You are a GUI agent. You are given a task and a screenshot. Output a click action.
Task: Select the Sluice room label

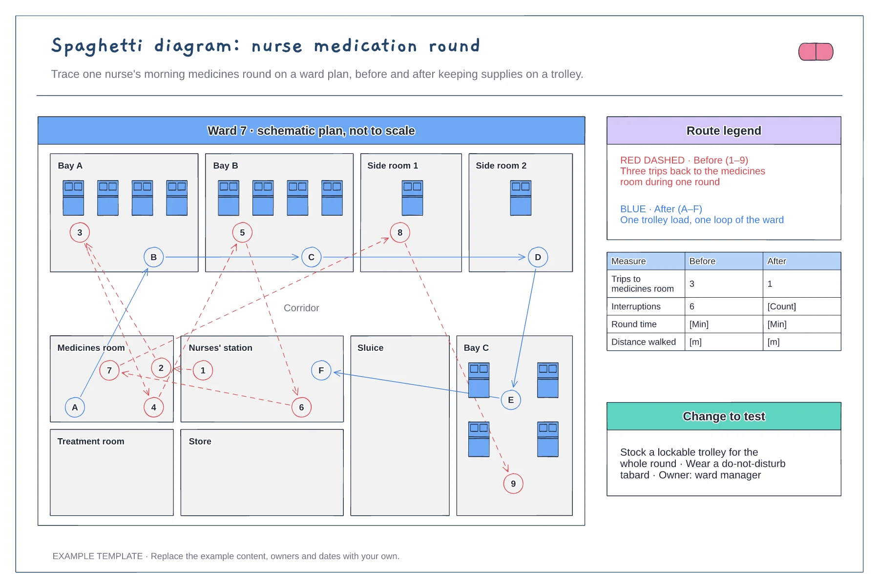(370, 348)
